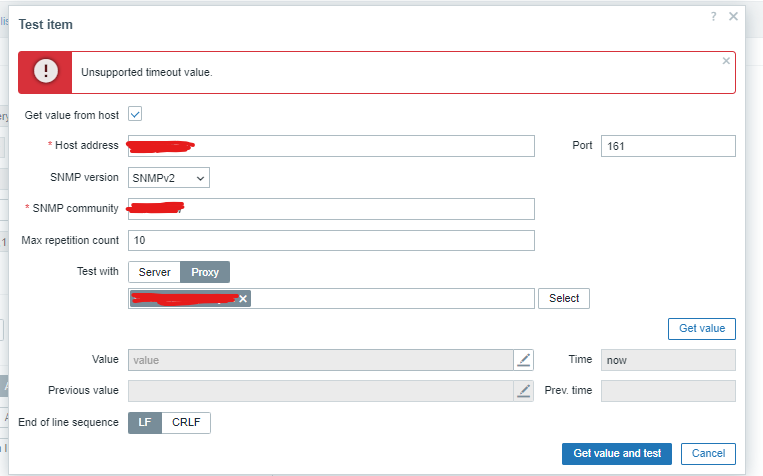Select Server in Test with
Image resolution: width=763 pixels, height=476 pixels.
(154, 272)
